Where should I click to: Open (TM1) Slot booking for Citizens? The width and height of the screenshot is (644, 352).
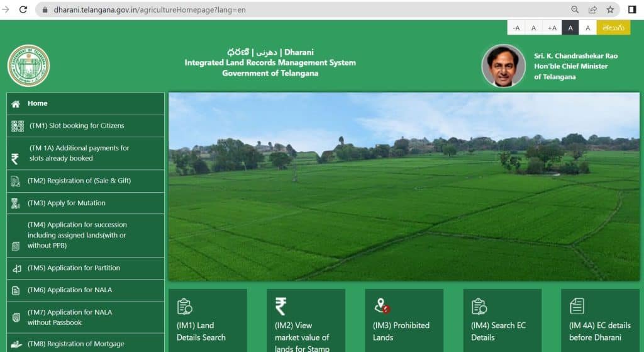(x=86, y=126)
